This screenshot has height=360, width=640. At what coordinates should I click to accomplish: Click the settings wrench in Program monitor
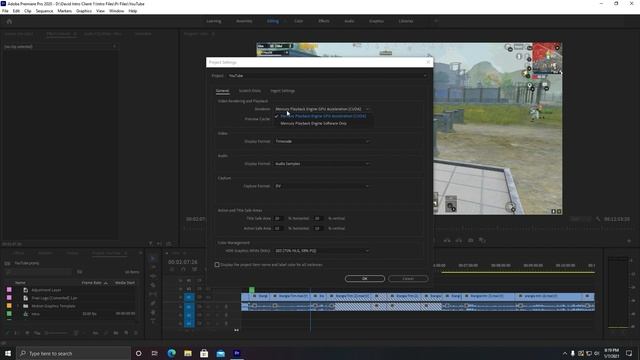(x=598, y=219)
